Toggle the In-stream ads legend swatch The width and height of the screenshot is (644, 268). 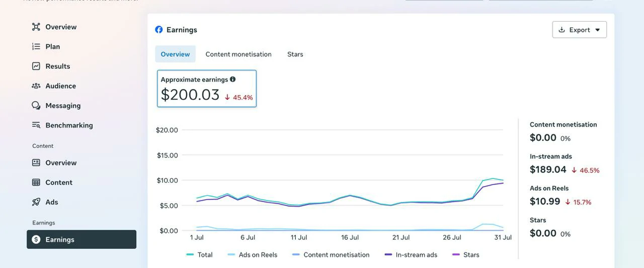click(388, 254)
